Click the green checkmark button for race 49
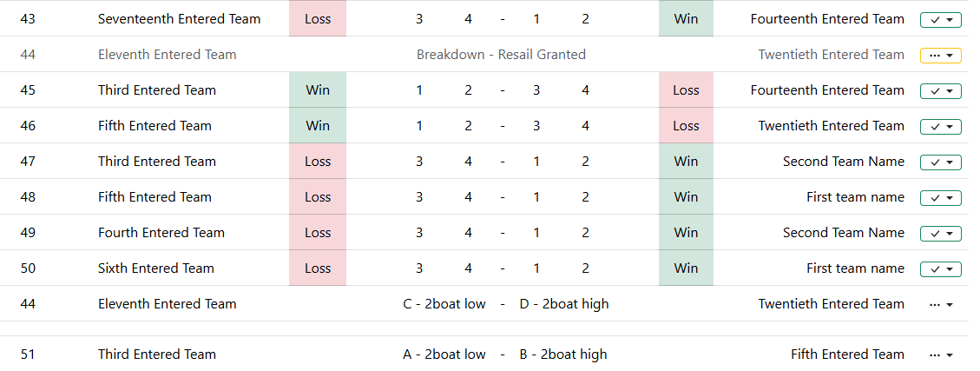 point(940,233)
